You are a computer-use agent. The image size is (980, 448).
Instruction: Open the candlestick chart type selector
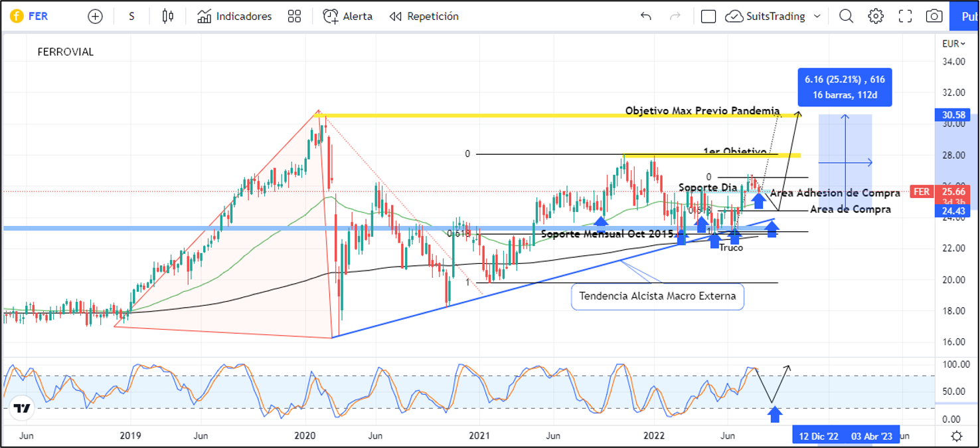pyautogui.click(x=168, y=17)
